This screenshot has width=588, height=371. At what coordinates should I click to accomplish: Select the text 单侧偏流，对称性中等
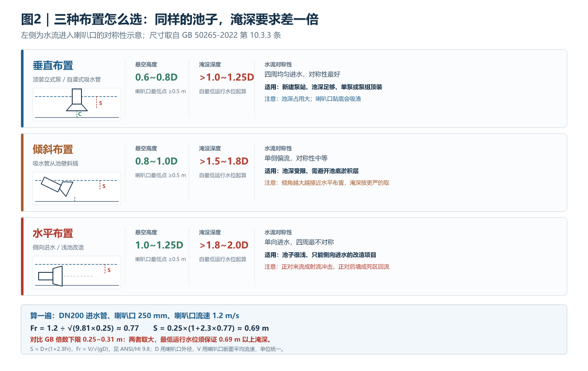(296, 158)
